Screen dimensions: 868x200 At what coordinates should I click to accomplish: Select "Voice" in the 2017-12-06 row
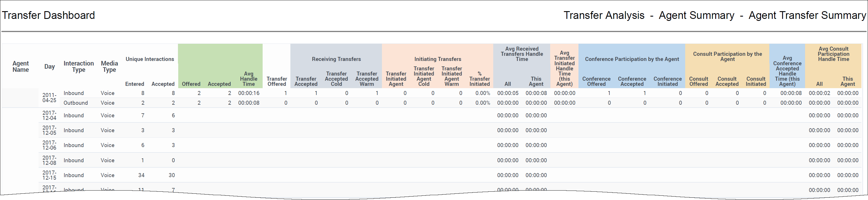pyautogui.click(x=108, y=145)
